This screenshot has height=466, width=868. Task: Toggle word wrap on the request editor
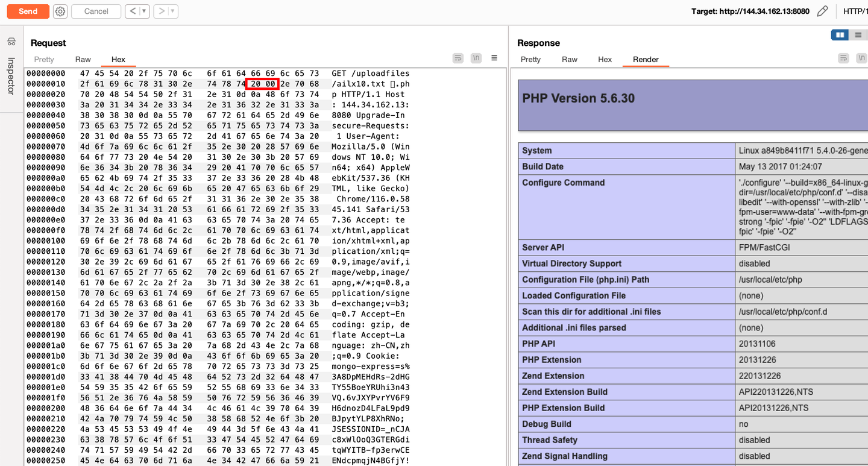[458, 58]
